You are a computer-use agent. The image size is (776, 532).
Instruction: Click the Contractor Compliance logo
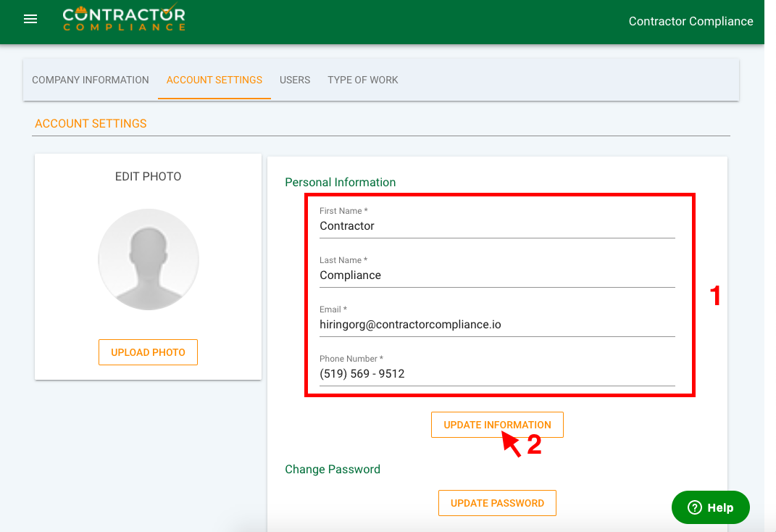pos(123,19)
